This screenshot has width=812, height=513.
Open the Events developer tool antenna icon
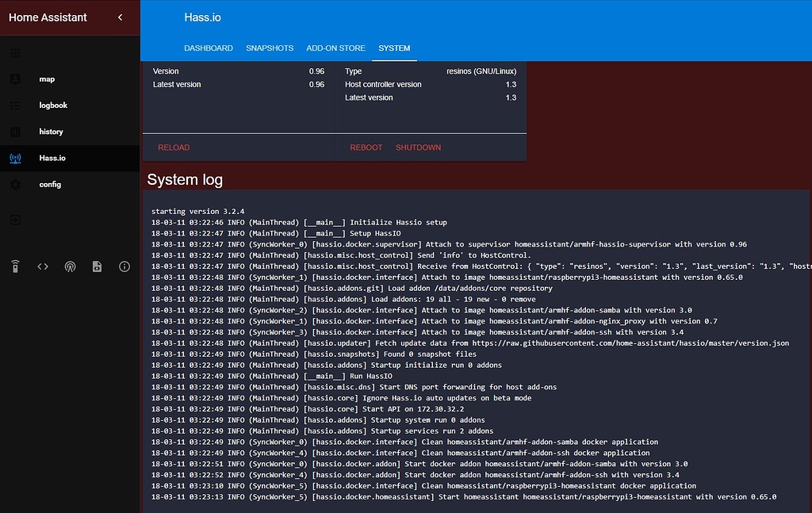(x=70, y=267)
